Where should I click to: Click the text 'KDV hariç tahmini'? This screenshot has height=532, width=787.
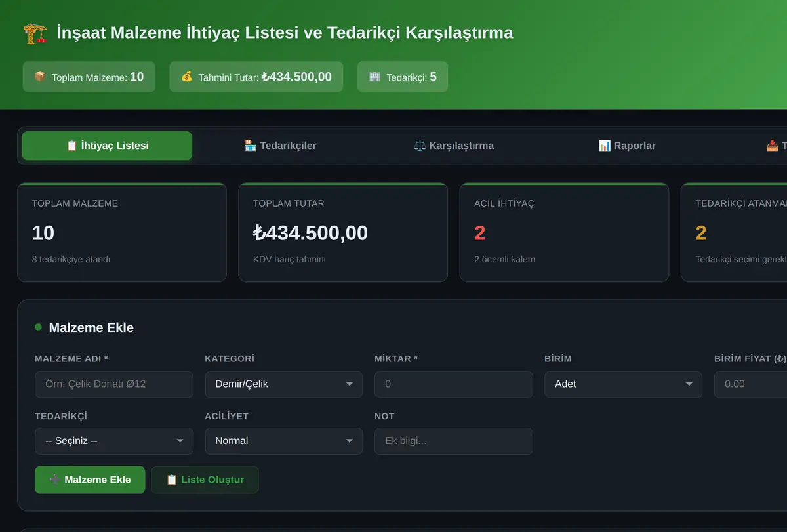289,259
